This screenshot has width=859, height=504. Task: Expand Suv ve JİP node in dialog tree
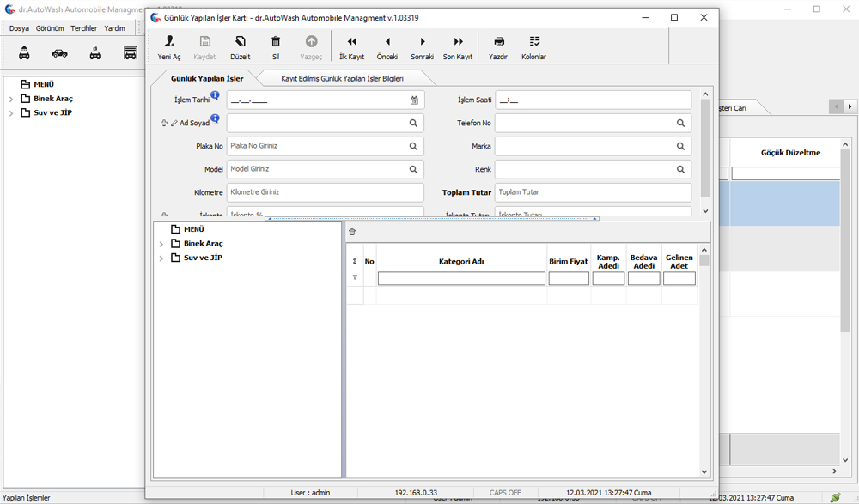[x=161, y=258]
